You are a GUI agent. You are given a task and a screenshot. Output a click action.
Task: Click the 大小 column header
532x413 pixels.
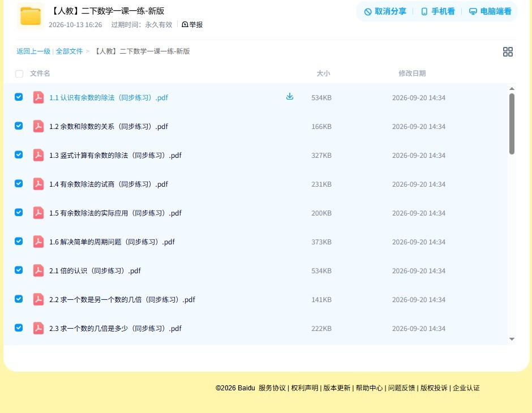pos(323,73)
